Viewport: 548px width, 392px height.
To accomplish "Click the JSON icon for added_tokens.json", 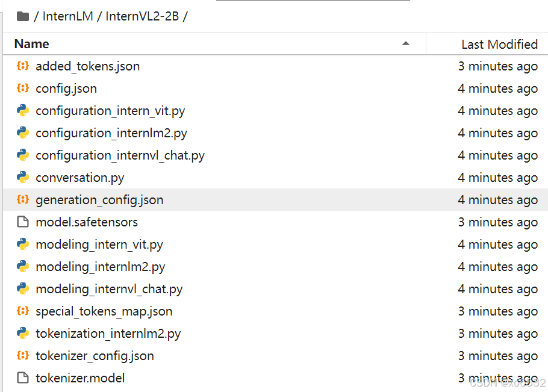I will click(23, 66).
